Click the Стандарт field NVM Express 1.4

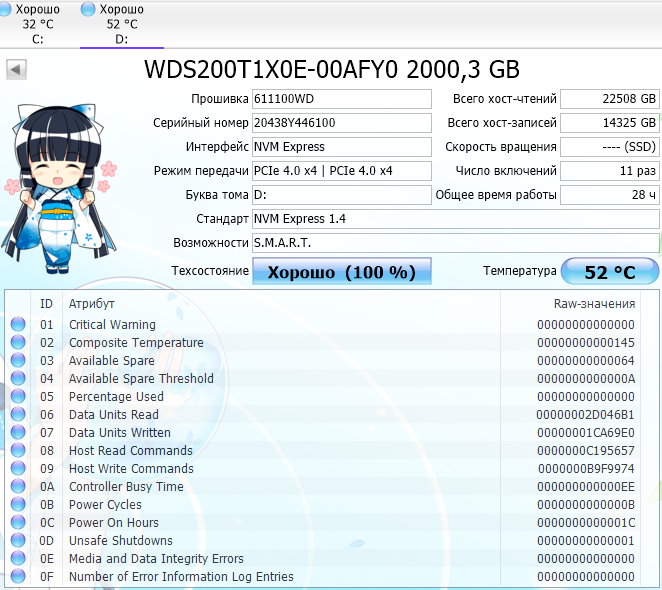pyautogui.click(x=456, y=219)
